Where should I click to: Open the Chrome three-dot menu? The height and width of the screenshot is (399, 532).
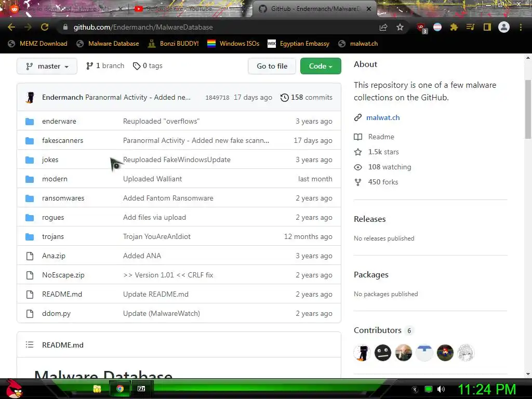(x=521, y=27)
